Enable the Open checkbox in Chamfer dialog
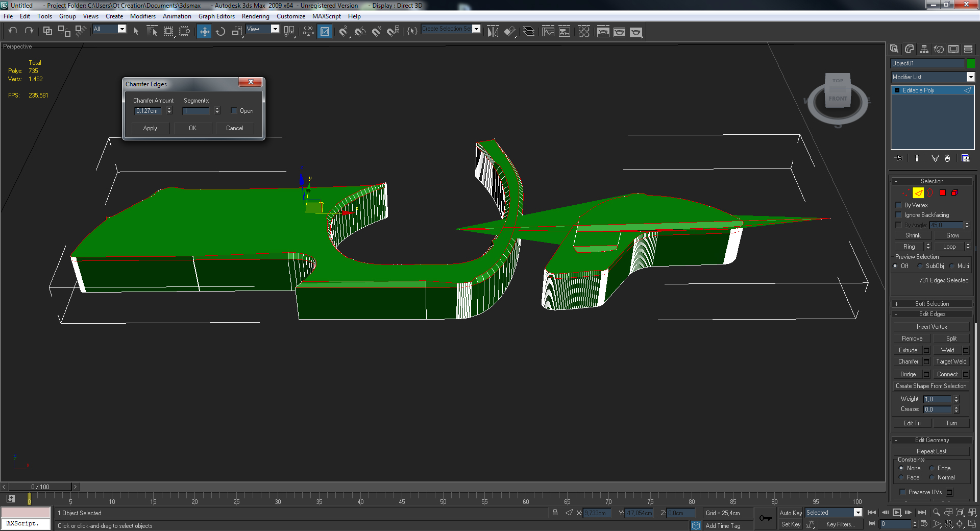980x531 pixels. (234, 111)
